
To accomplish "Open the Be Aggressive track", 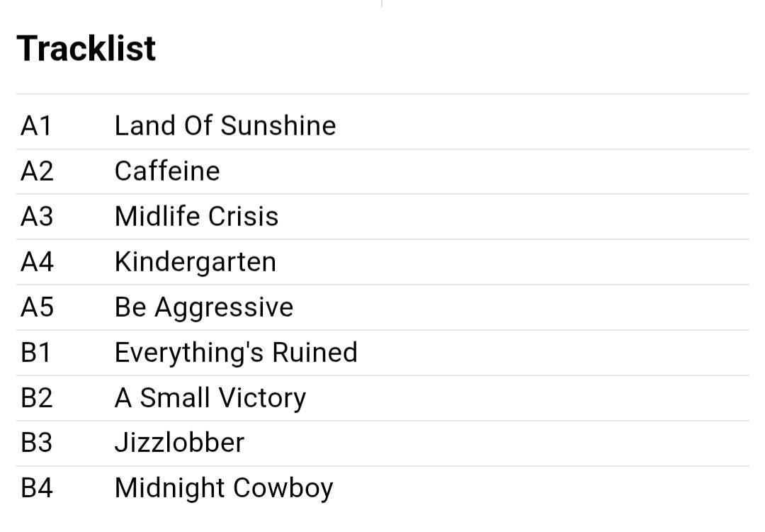I will click(203, 307).
